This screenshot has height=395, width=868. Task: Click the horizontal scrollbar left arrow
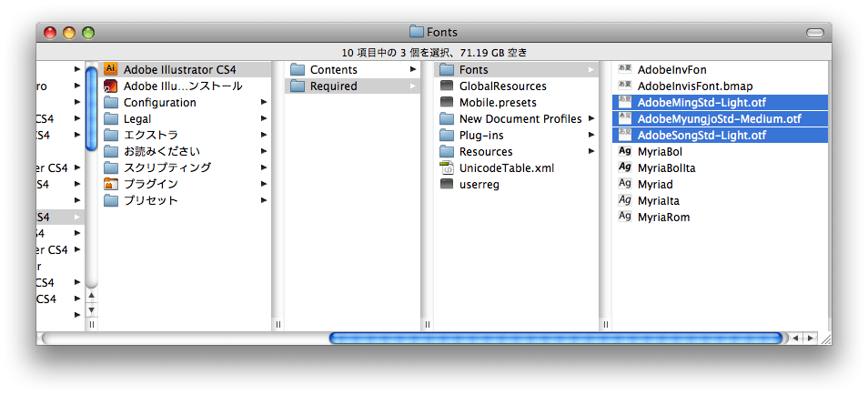pos(796,338)
